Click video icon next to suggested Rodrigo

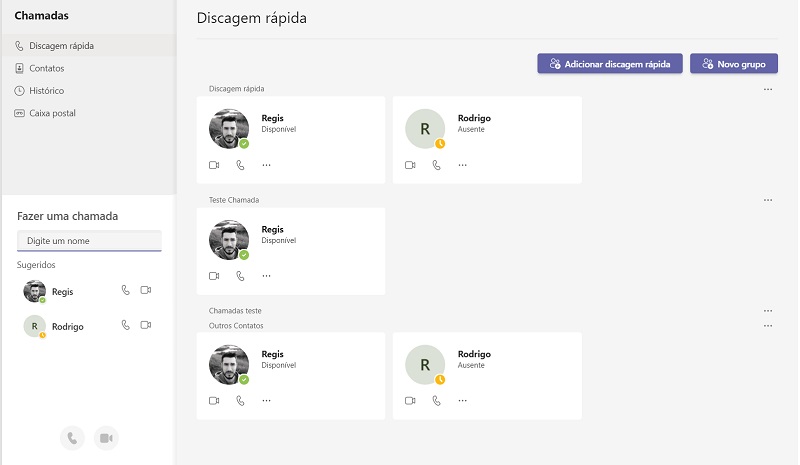146,325
